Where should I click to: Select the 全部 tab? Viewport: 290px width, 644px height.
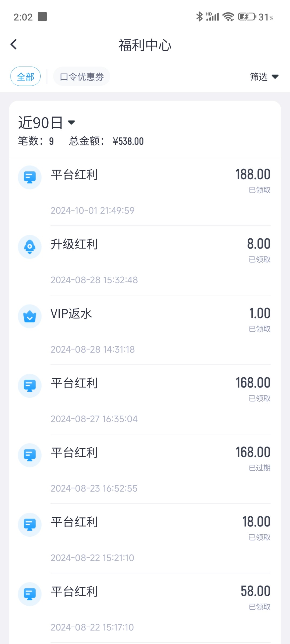tap(26, 76)
